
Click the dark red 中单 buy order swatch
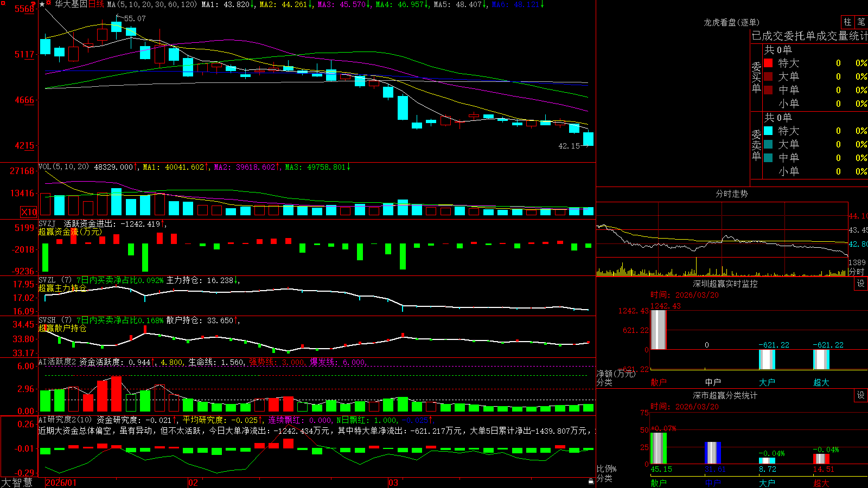click(768, 90)
